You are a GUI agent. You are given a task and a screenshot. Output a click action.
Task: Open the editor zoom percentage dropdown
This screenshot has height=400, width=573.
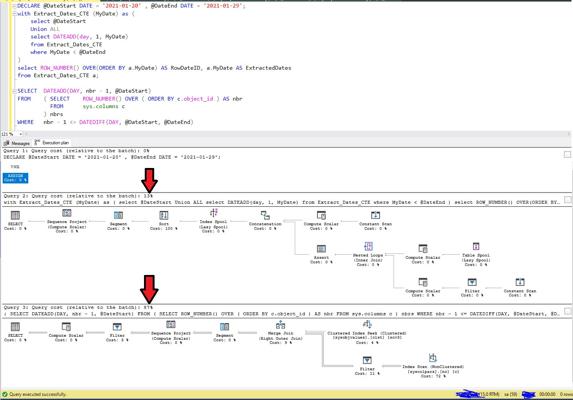pos(20,134)
